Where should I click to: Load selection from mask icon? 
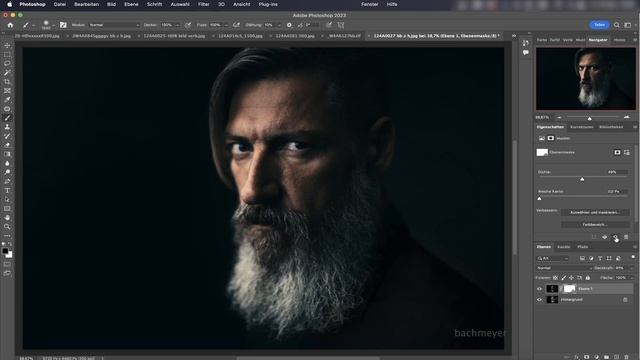tap(594, 237)
